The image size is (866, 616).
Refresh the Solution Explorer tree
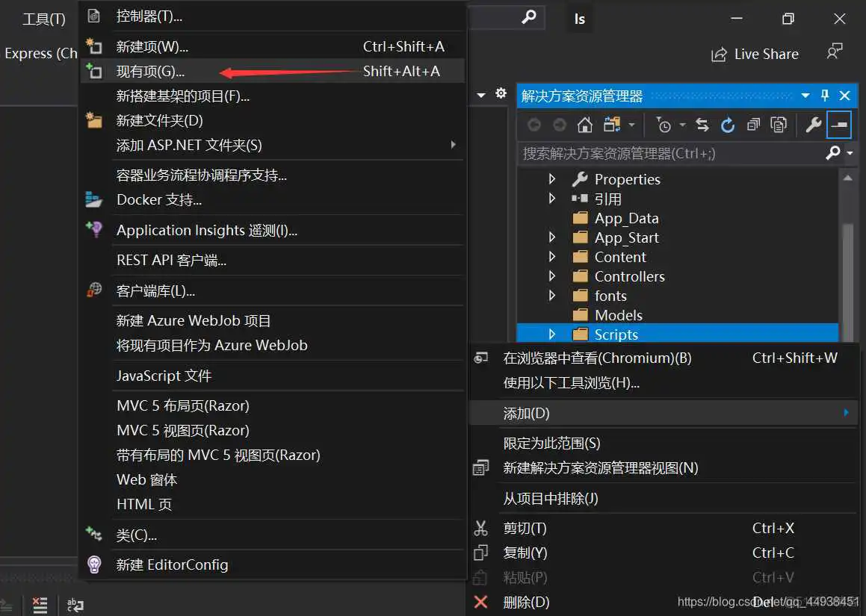(x=727, y=124)
